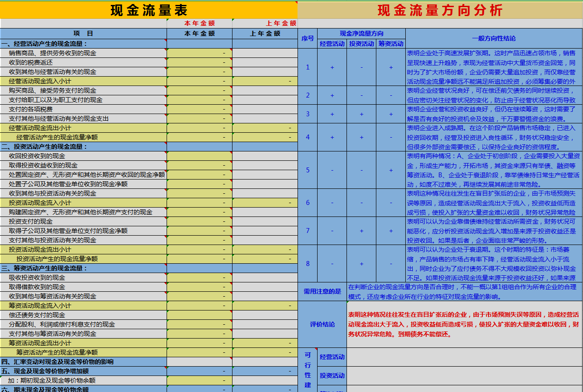Image resolution: width=583 pixels, height=392 pixels.
Task: Click 本年金额 cell for 销售商品、提供劳务收到的现金
Action: 200,53
